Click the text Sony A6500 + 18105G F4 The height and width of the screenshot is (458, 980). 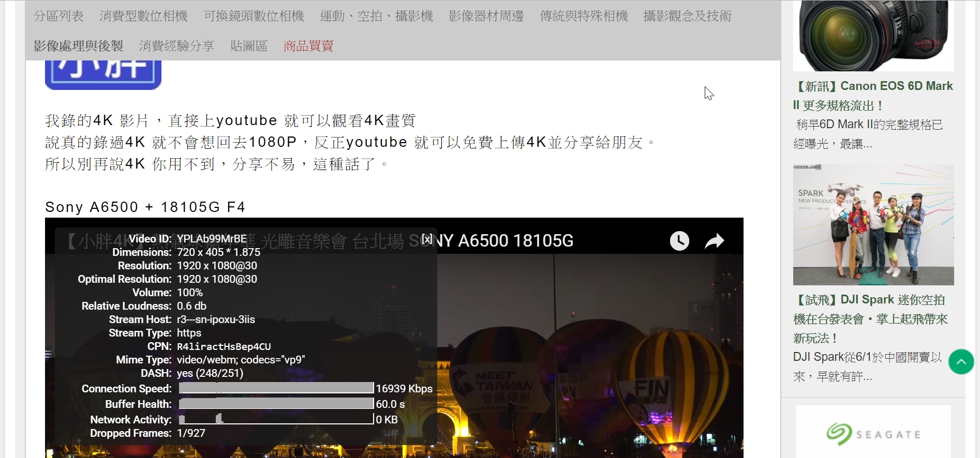click(x=145, y=207)
